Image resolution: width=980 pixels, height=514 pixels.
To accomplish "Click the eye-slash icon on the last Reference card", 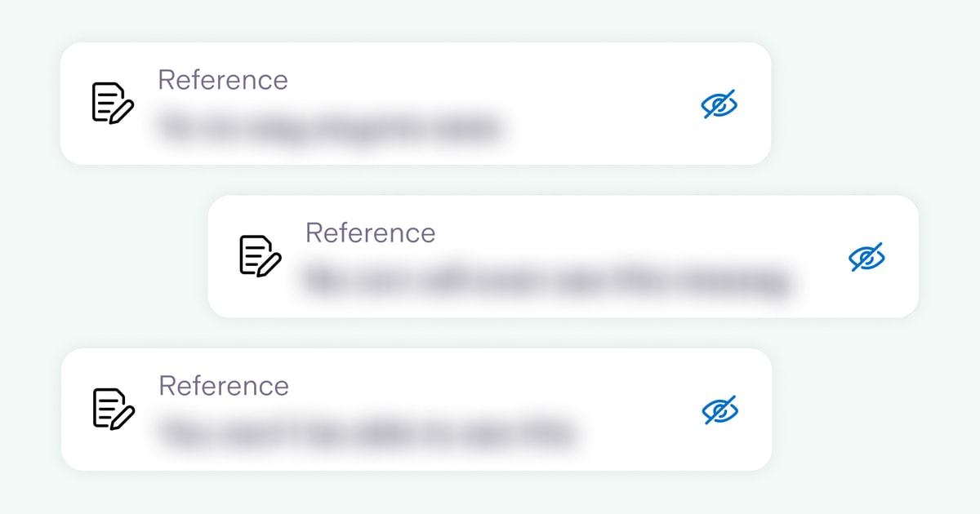I will click(x=720, y=410).
